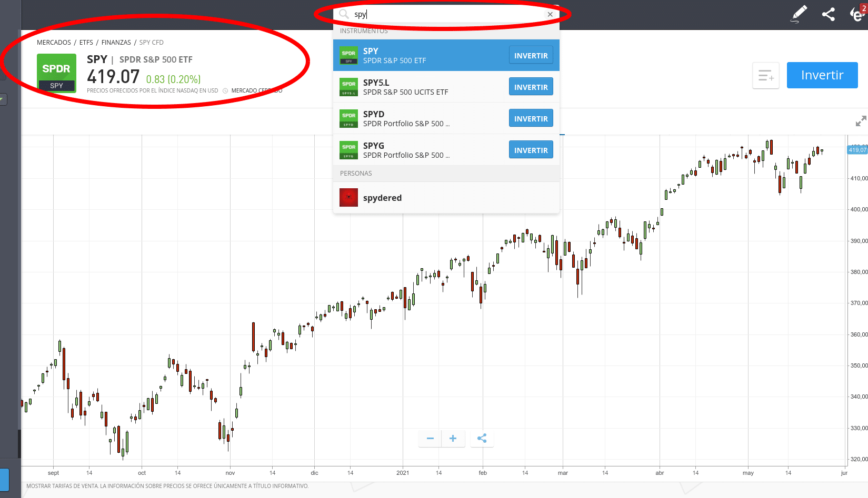Clear the search field with X
This screenshot has height=498, width=868.
[550, 14]
